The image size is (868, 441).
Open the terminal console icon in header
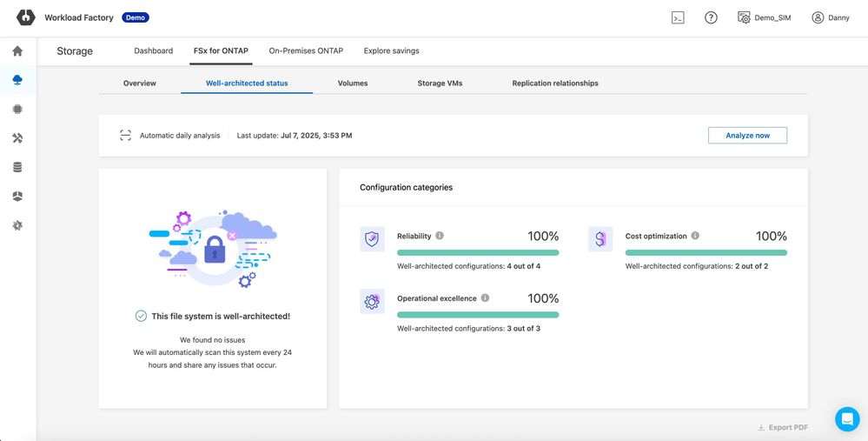pyautogui.click(x=678, y=17)
